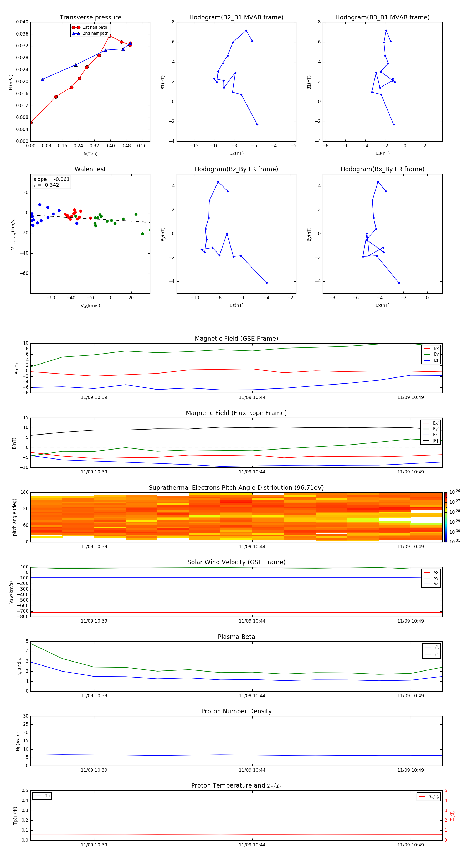Image resolution: width=473 pixels, height=868 pixels.
Task: Select the By entry in GSE magnetic field legend
Action: (431, 354)
